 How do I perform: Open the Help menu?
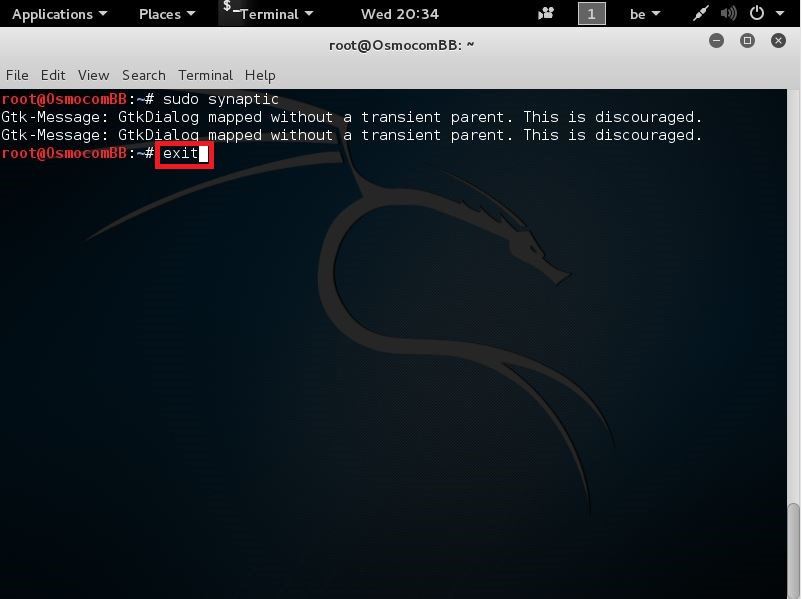tap(260, 75)
